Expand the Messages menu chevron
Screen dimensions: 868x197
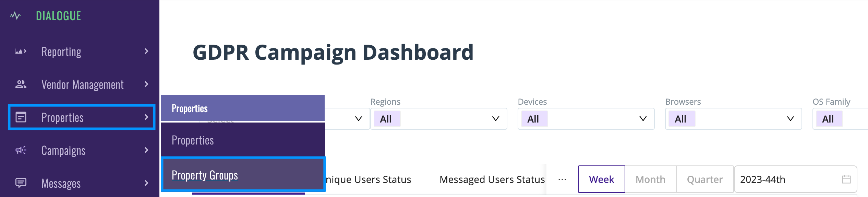pyautogui.click(x=146, y=183)
